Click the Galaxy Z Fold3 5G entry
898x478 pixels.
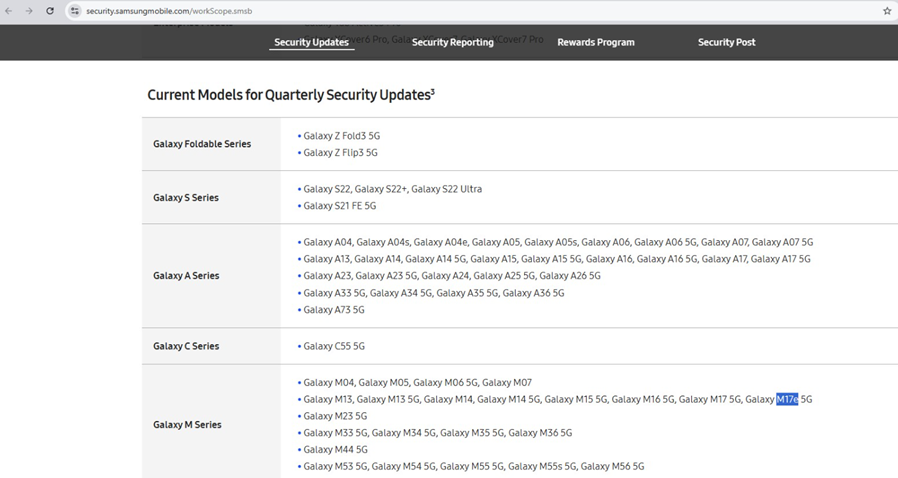pyautogui.click(x=341, y=136)
